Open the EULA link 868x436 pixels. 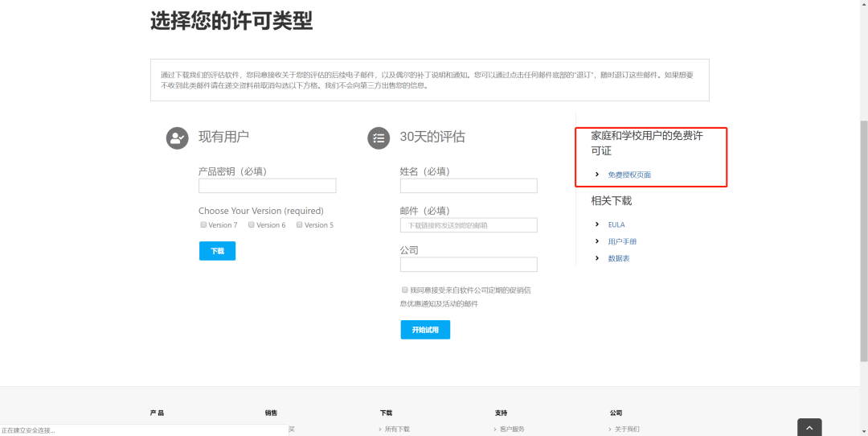click(x=616, y=224)
